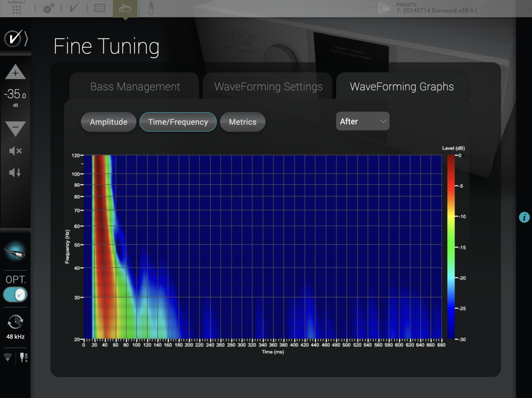This screenshot has height=398, width=532.
Task: Show the Metrics view
Action: pos(242,122)
